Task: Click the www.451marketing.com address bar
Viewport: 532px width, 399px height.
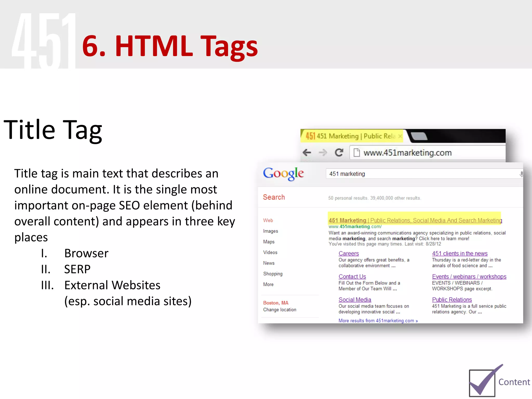Action: (427, 153)
